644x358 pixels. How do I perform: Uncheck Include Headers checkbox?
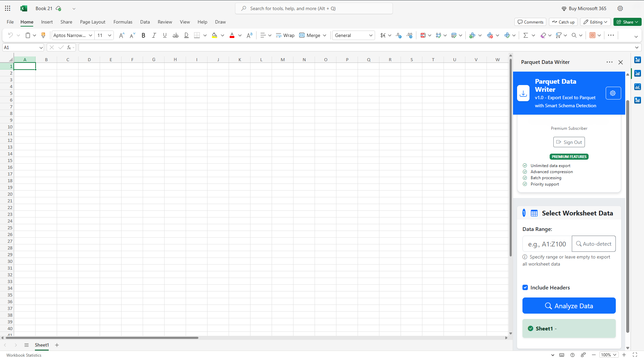coord(525,287)
